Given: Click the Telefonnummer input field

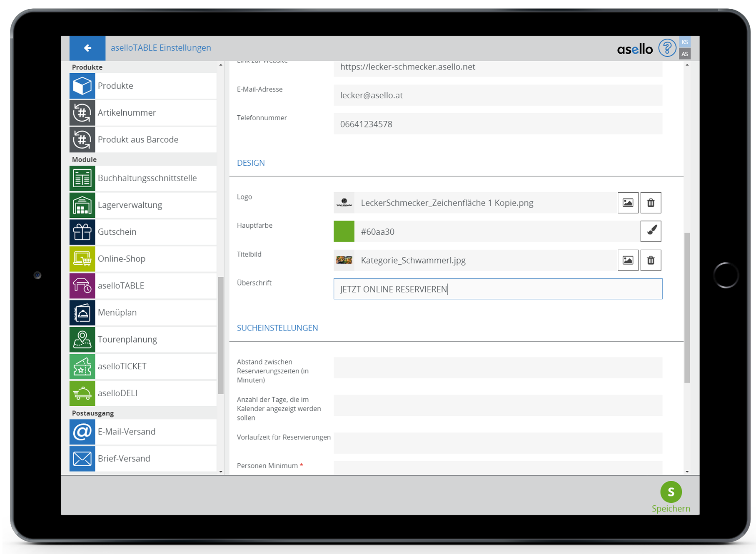Looking at the screenshot, I should click(497, 124).
